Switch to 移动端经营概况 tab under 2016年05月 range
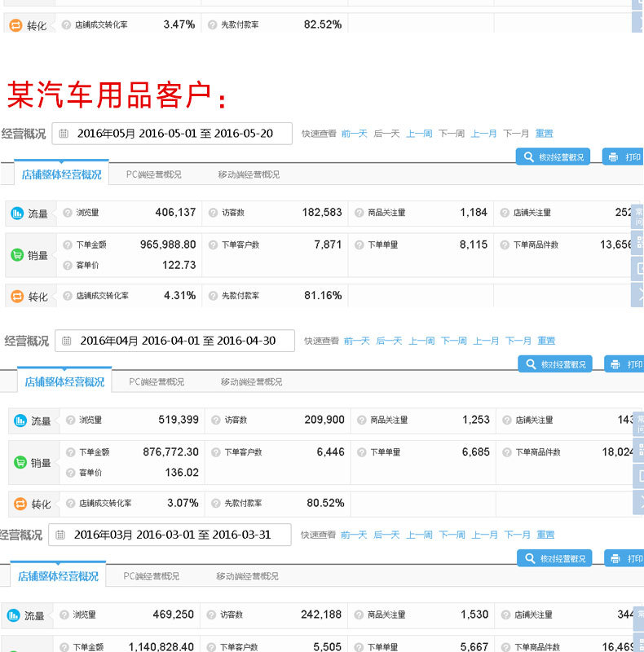Image resolution: width=644 pixels, height=652 pixels. (x=249, y=174)
